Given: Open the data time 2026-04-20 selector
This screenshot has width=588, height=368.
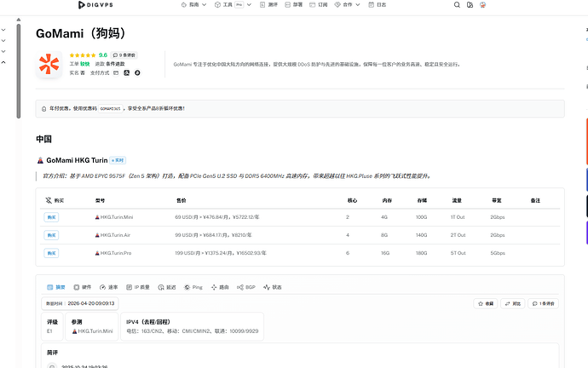Looking at the screenshot, I should coord(80,303).
